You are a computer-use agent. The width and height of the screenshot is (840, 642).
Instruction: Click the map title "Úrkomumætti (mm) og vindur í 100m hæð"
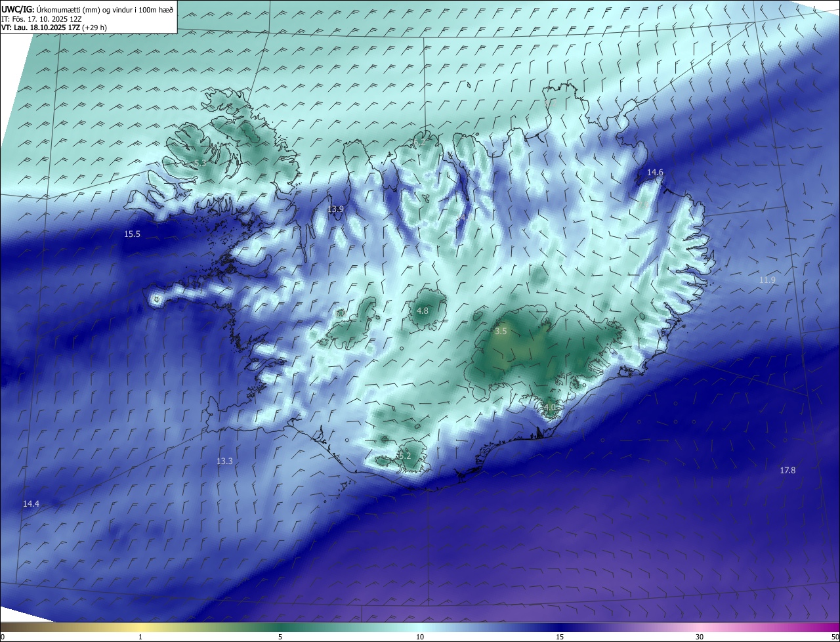105,9
